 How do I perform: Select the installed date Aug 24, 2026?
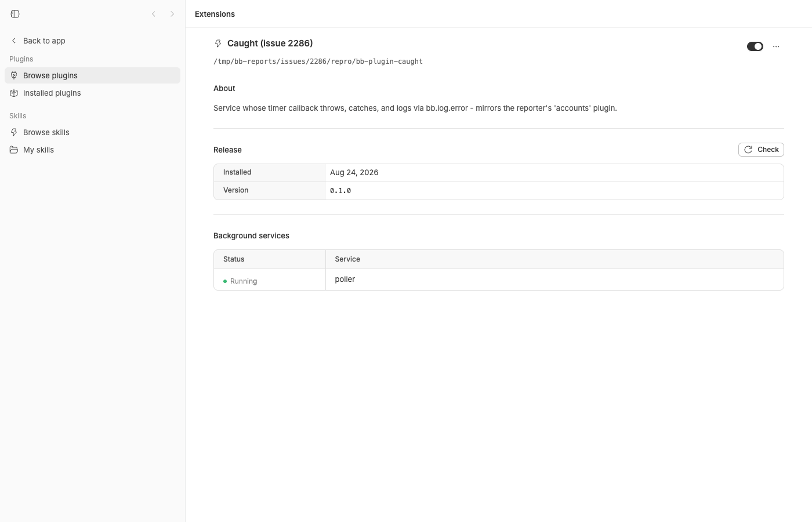coord(354,173)
